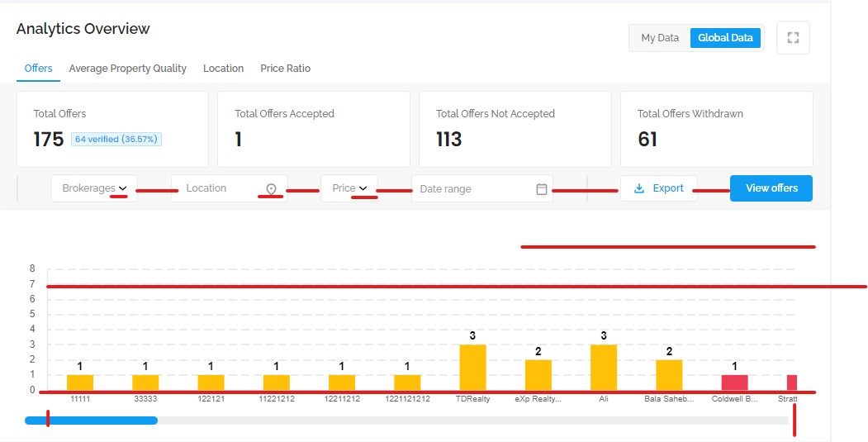Select the Ali bar in chart
Screen dimensions: 868x442
(604, 367)
